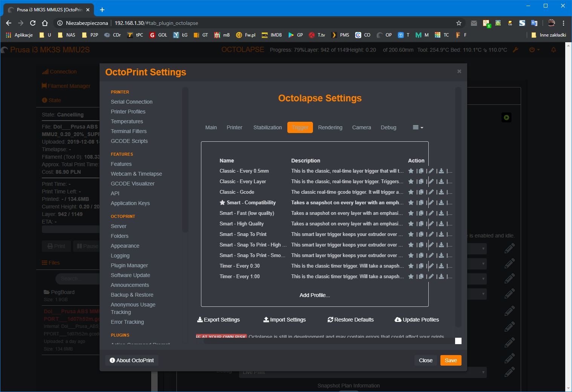Open Temperatures settings
The width and height of the screenshot is (572, 392).
click(127, 121)
